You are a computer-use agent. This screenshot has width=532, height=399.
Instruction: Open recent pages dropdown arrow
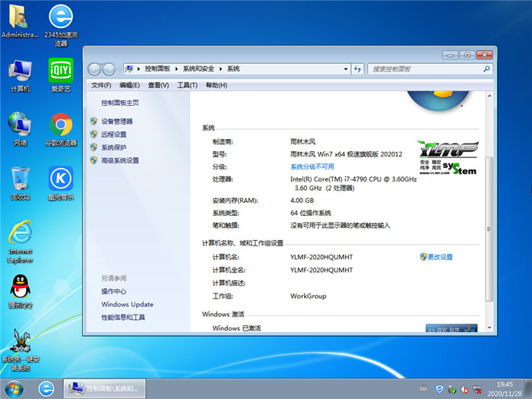coord(119,69)
